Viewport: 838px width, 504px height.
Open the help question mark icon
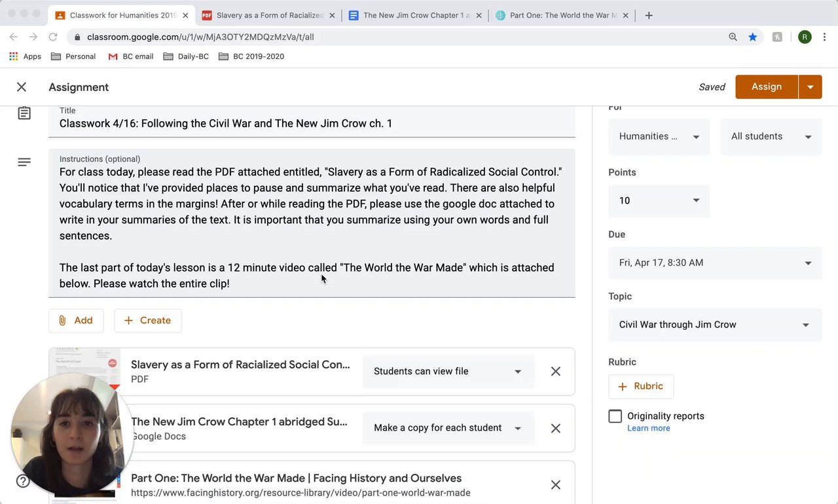coord(23,481)
